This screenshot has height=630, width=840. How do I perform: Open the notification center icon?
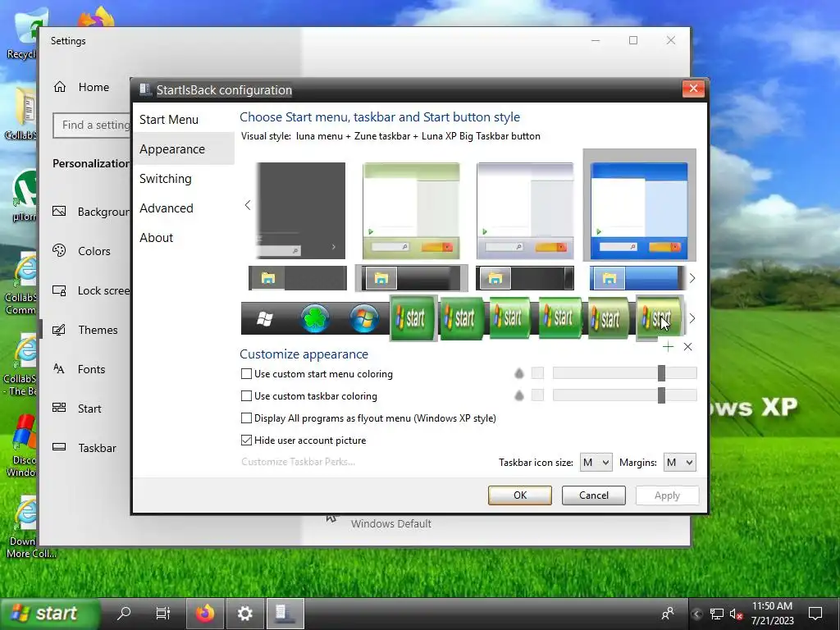[x=815, y=614]
